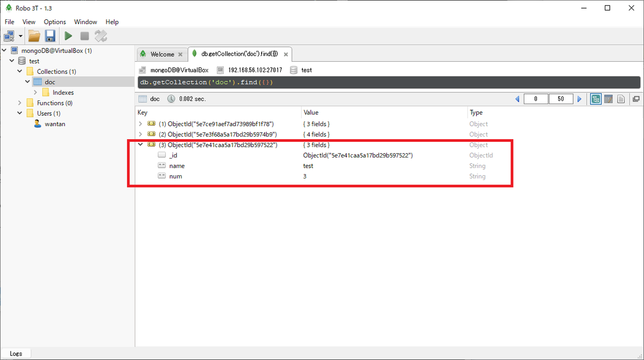This screenshot has width=644, height=360.
Task: Collapse the test database node
Action: 12,61
